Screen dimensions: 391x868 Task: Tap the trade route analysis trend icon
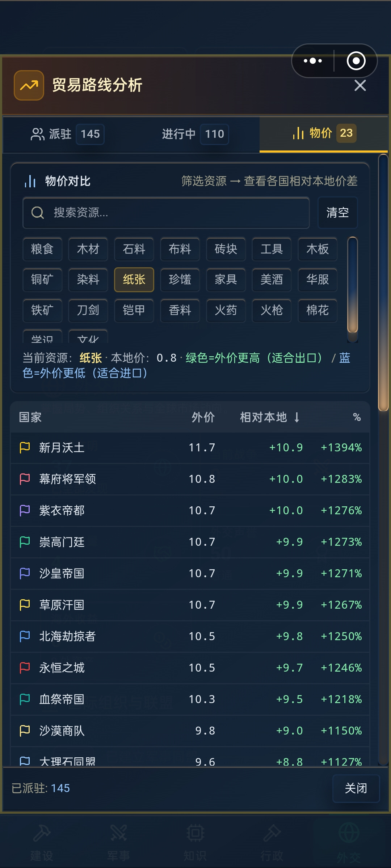pyautogui.click(x=29, y=85)
